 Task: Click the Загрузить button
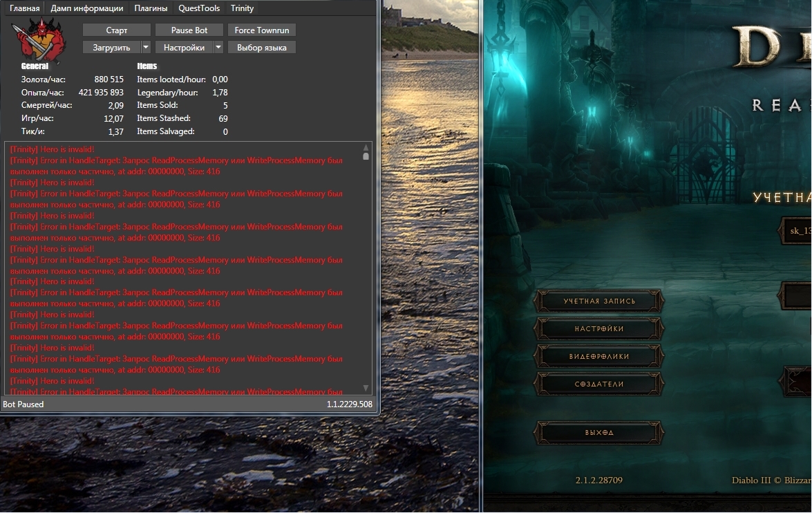coord(111,47)
